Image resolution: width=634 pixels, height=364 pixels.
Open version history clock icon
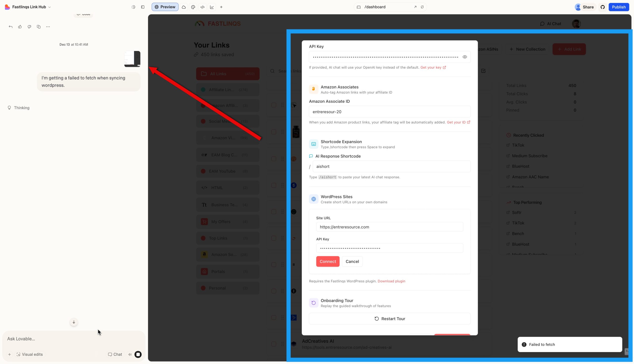(133, 7)
